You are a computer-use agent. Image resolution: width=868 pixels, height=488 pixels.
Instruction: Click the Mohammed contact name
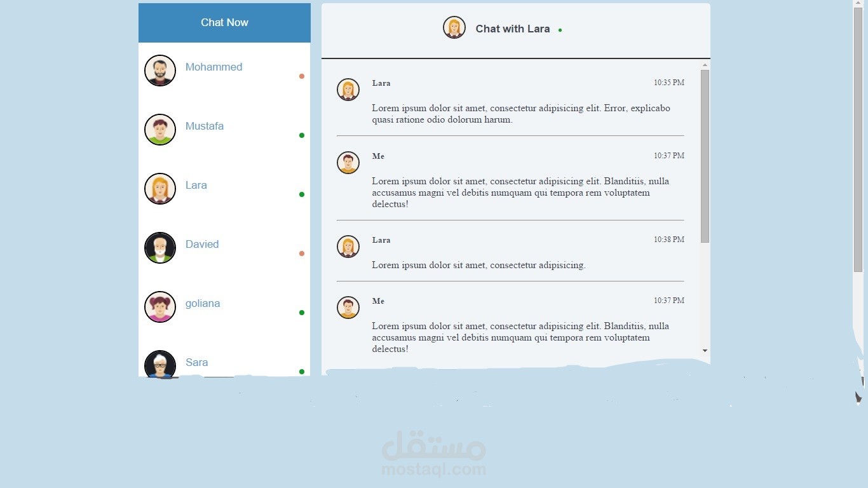pos(214,67)
